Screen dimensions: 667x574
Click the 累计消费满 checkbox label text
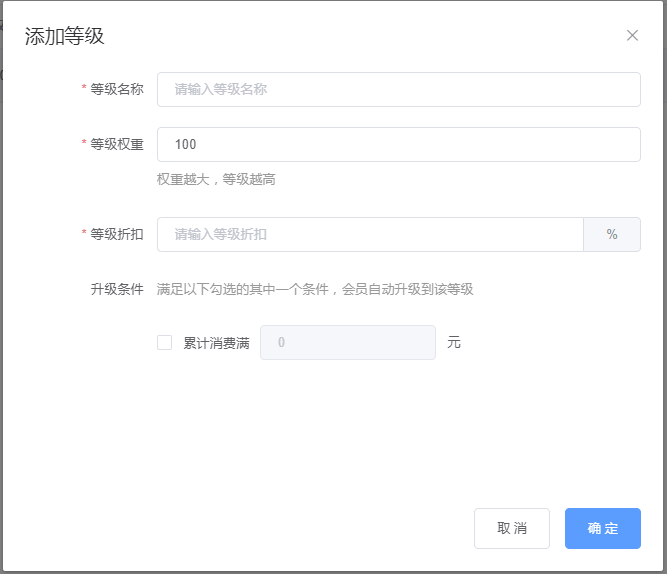[216, 342]
